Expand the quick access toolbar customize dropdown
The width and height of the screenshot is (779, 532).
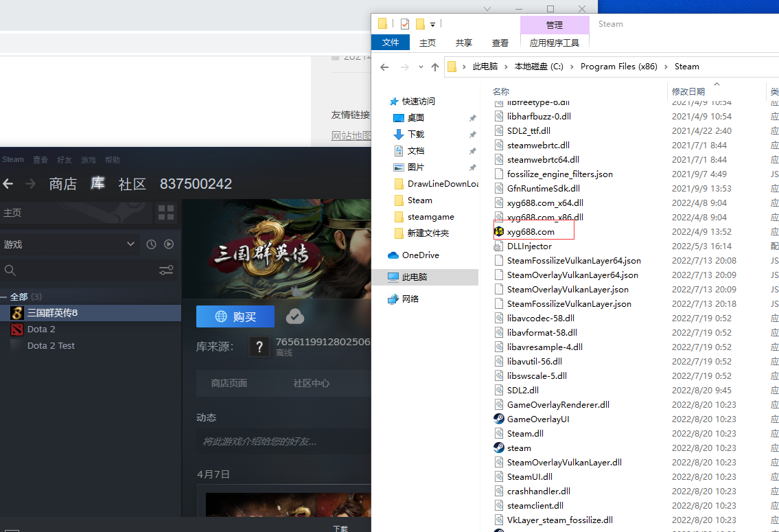click(433, 25)
